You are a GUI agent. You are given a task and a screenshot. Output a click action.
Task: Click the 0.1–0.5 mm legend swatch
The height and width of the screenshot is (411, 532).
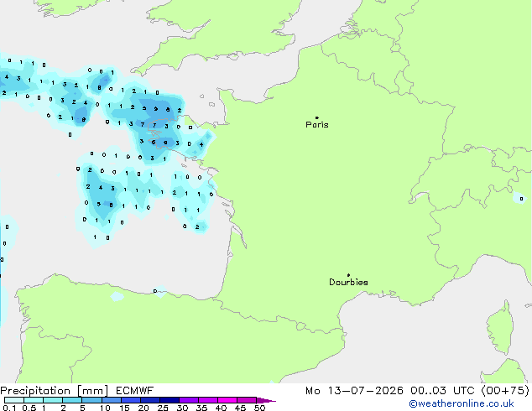click(14, 400)
